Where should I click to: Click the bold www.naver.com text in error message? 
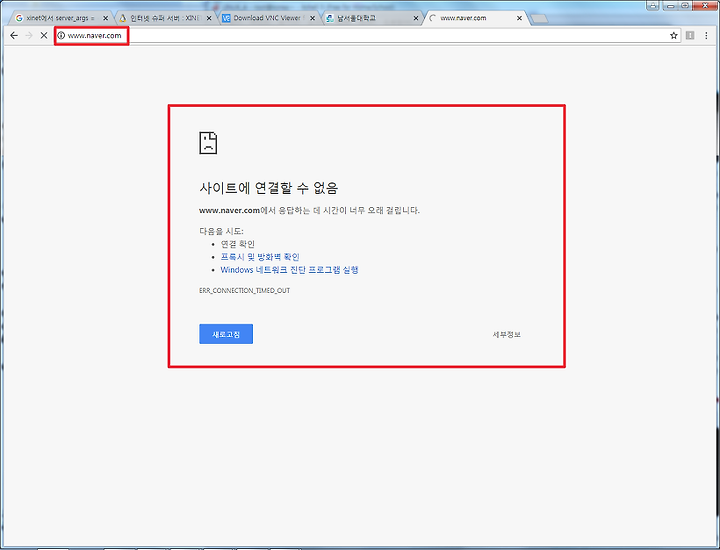[x=229, y=210]
